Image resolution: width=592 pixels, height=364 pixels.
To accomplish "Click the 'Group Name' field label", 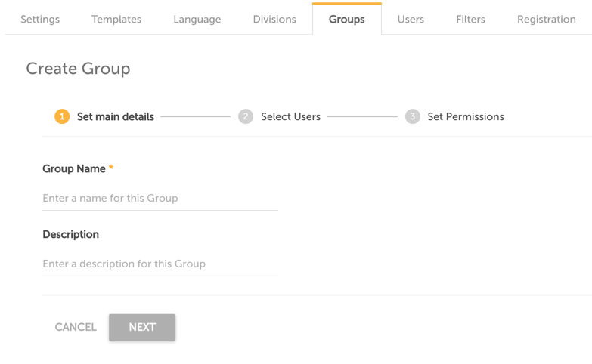I will pos(74,169).
